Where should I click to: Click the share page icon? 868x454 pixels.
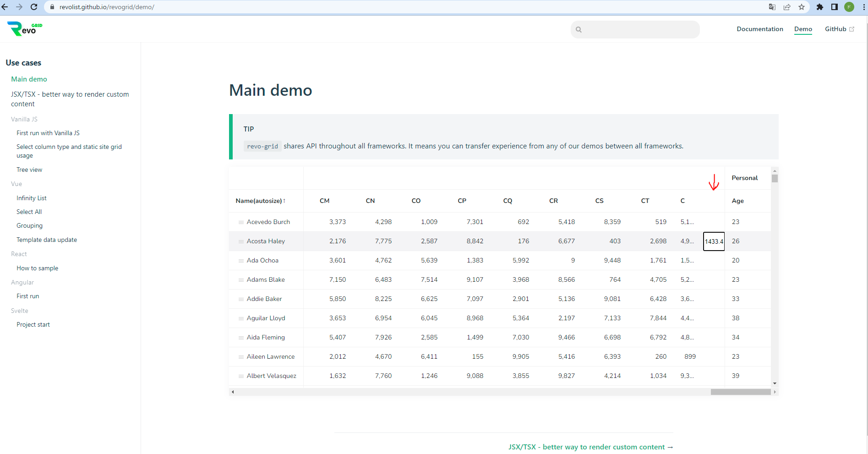(x=787, y=7)
